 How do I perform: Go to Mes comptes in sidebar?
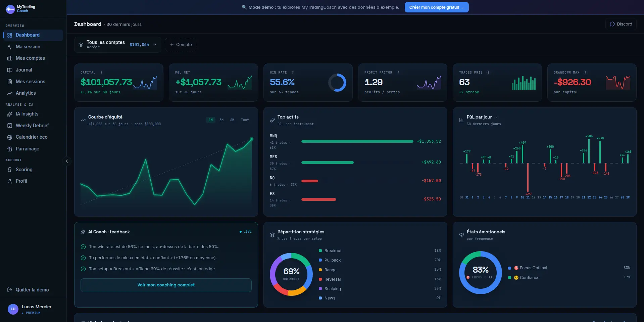point(33,58)
